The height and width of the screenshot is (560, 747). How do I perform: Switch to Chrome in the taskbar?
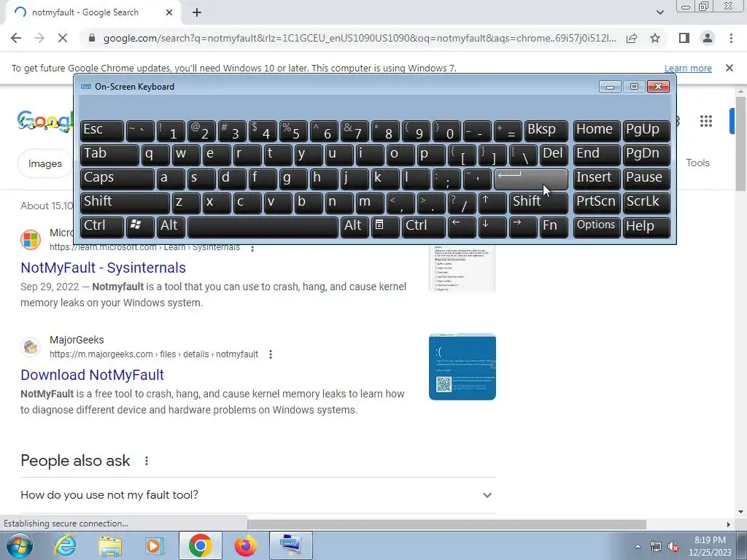[200, 545]
